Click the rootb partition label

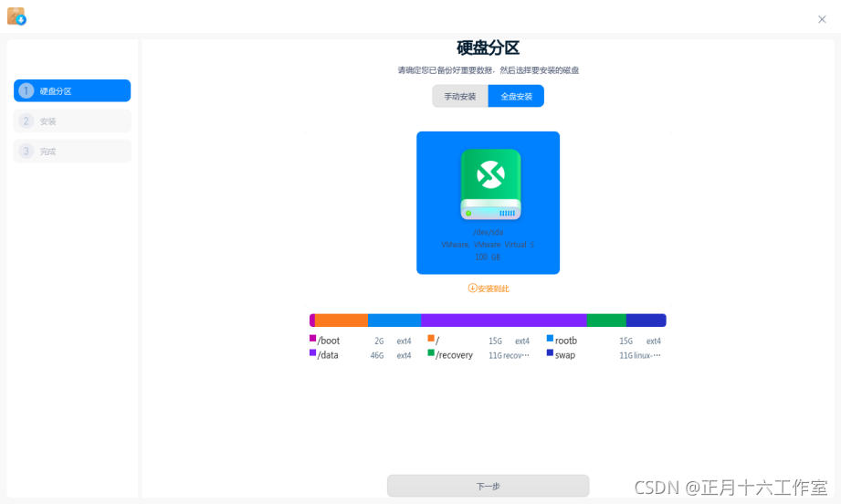566,341
